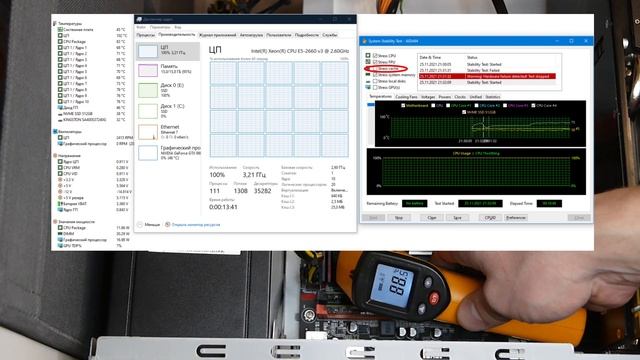This screenshot has height=360, width=640.
Task: Open the Открыть монитор ресурсов link
Action: click(x=196, y=224)
